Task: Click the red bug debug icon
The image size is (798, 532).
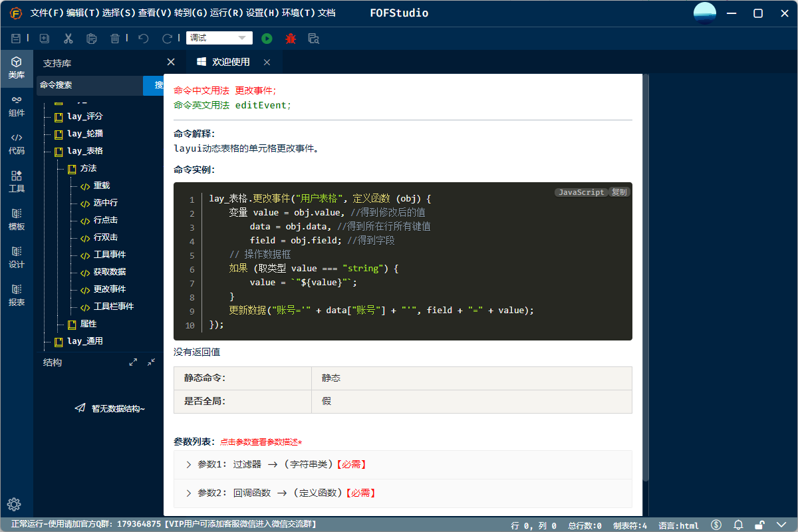Action: tap(291, 39)
